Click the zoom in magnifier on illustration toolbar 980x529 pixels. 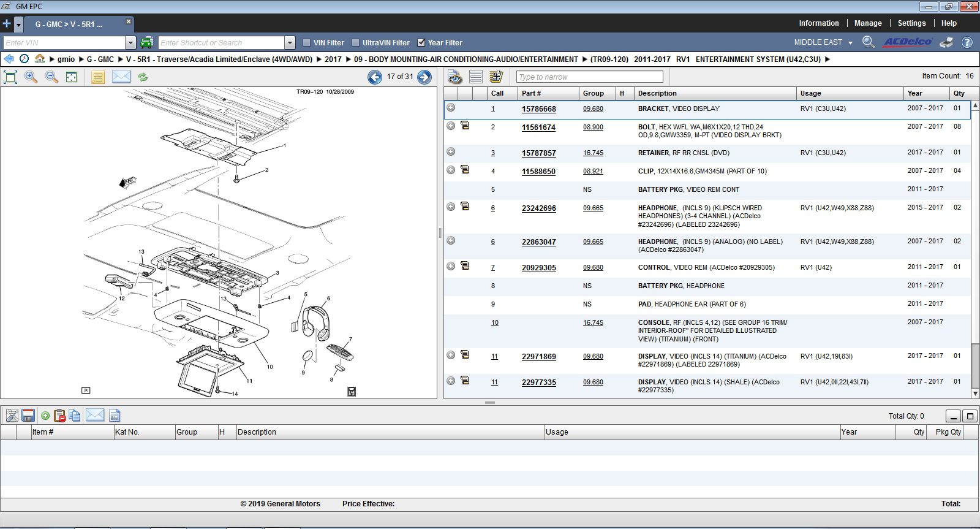point(31,77)
